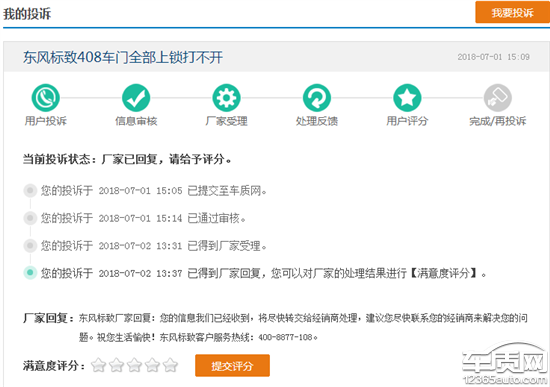The width and height of the screenshot is (550, 387).
Task: Select timeline marker for 15:05 已提交至车质网
Action: pyautogui.click(x=30, y=191)
